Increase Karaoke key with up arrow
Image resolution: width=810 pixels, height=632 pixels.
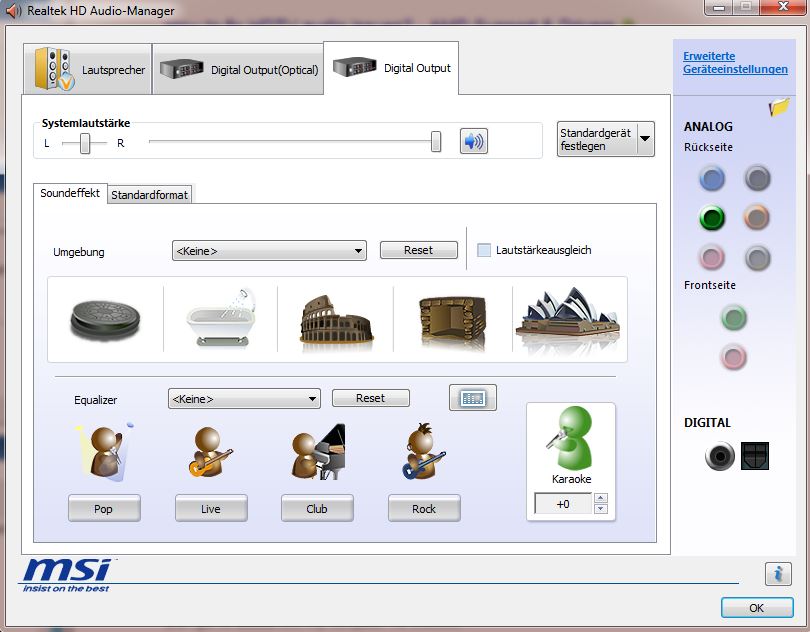[600, 498]
